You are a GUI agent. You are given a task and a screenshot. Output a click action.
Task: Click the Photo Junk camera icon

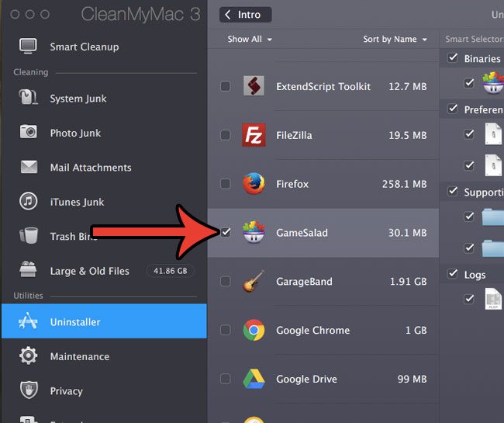pyautogui.click(x=28, y=132)
